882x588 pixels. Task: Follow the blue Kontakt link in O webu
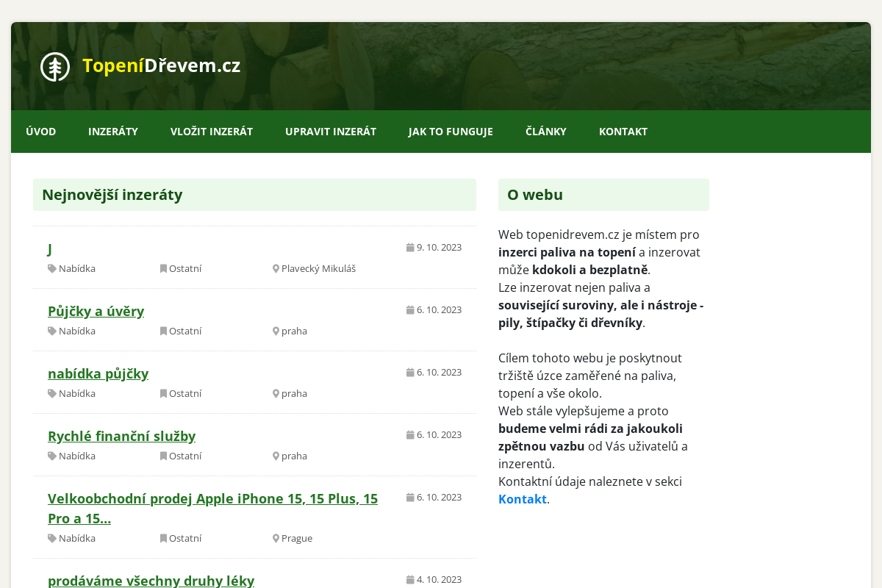pyautogui.click(x=522, y=499)
